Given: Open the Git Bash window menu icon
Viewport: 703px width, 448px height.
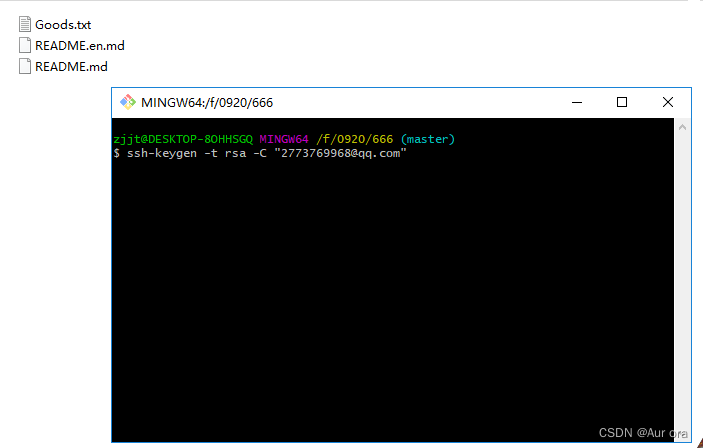Looking at the screenshot, I should pyautogui.click(x=128, y=102).
